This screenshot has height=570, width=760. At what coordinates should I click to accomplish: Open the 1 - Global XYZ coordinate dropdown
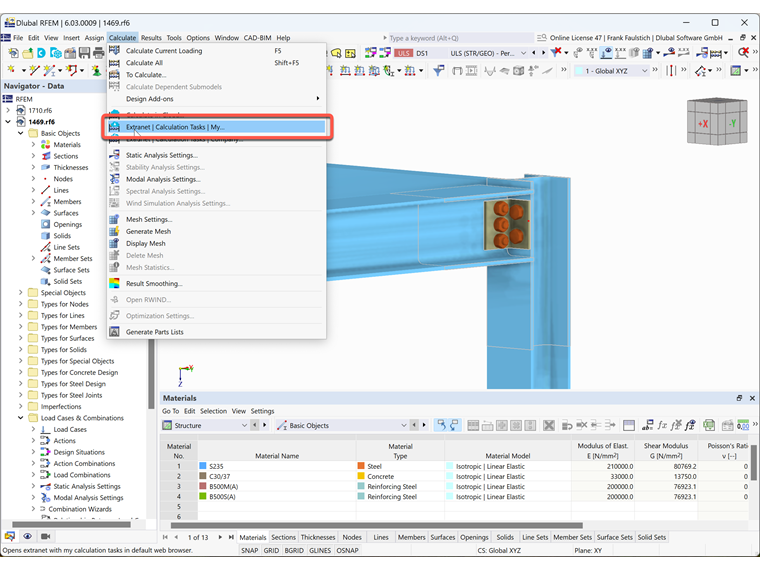coord(645,71)
